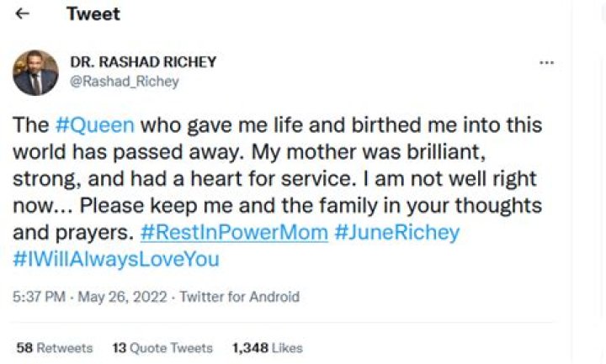Open the Twitter for Android source link
606x364 pixels.
(240, 297)
